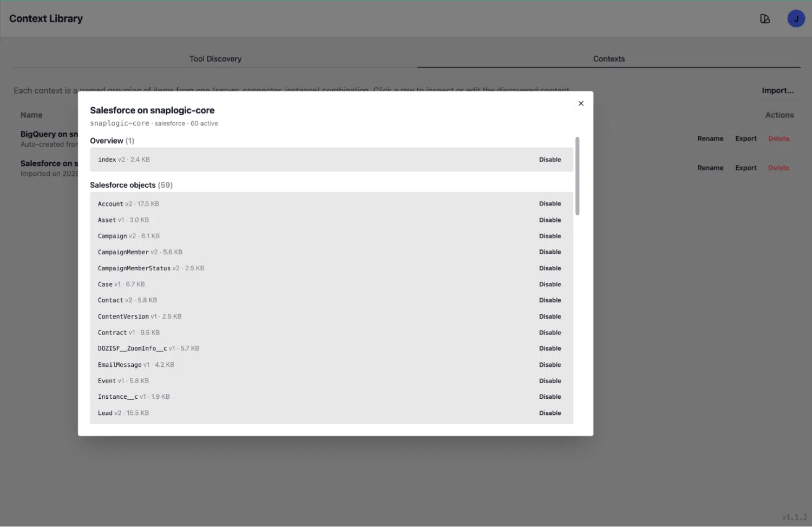Select the ContentVersion v1 row
Viewport: 812px width, 527px height.
(331, 317)
